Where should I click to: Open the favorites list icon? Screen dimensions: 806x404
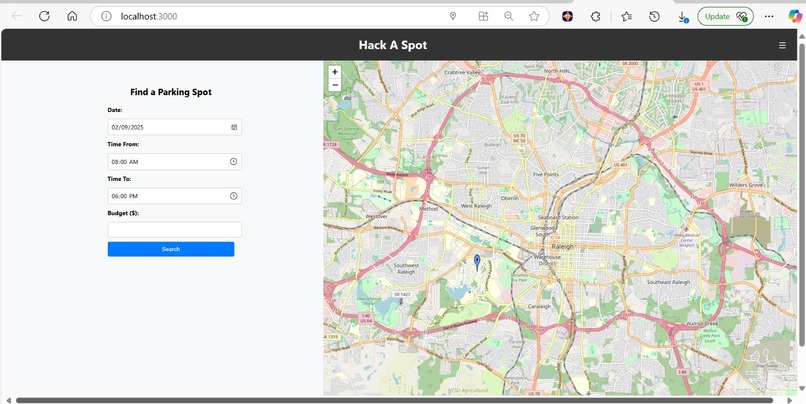point(626,16)
